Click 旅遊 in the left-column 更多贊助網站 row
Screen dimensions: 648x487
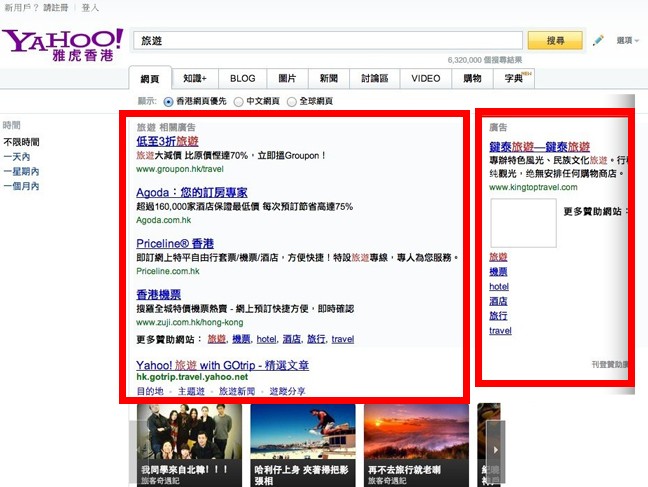pyautogui.click(x=217, y=339)
